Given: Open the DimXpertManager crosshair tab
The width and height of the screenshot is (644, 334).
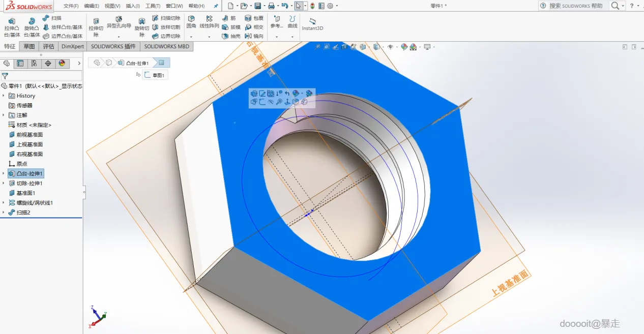Looking at the screenshot, I should pos(48,64).
